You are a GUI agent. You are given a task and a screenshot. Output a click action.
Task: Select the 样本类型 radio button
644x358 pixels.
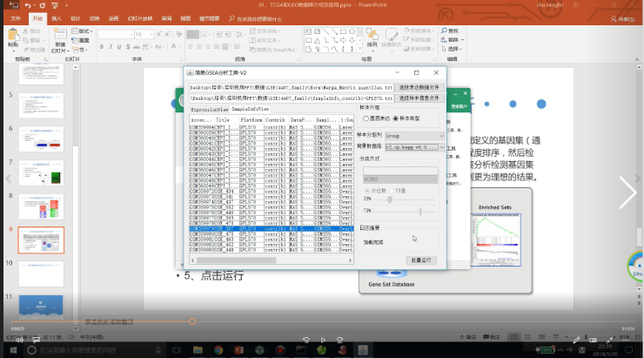pyautogui.click(x=396, y=118)
